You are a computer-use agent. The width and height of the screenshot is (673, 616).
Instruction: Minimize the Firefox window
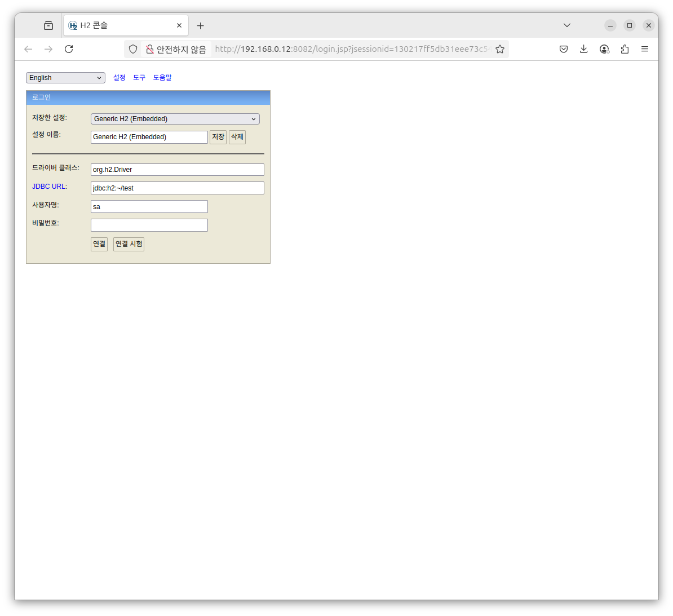tap(610, 26)
